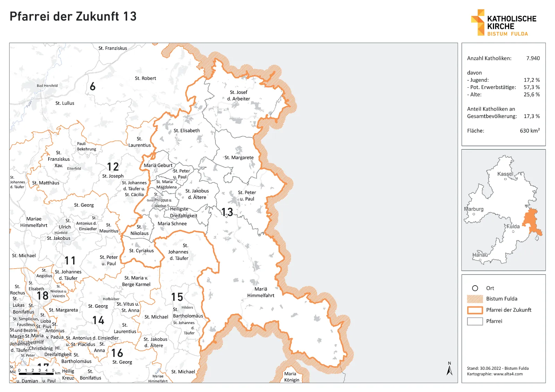Viewport: 555px width, 392px height.
Task: Select the value '57,3 %'
Action: (532, 87)
